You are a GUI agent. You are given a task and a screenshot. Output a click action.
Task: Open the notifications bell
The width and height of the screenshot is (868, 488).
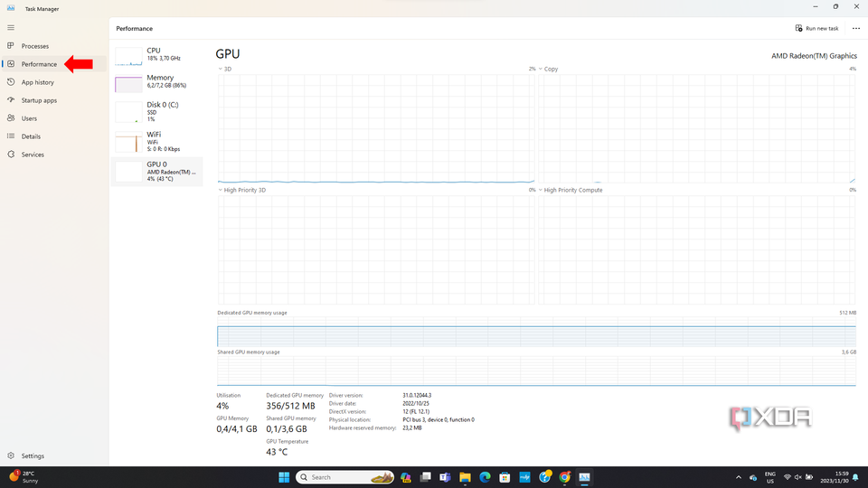(856, 477)
